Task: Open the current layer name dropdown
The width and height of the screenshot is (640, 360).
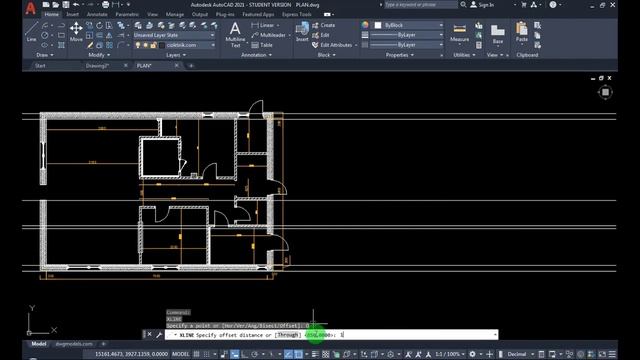Action: click(174, 45)
